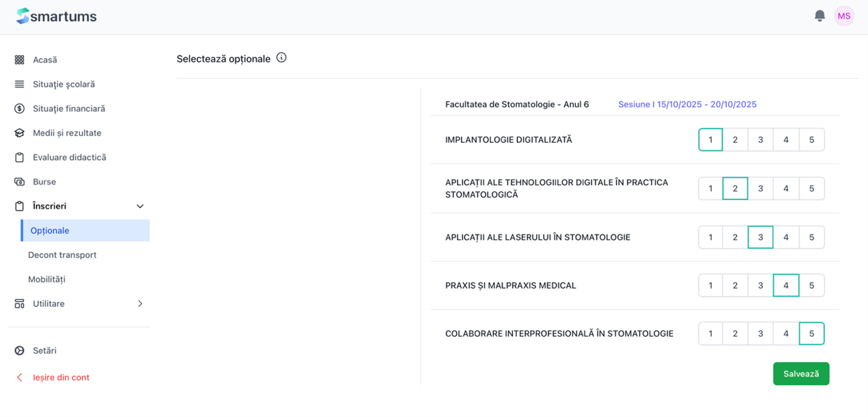Go to Decont transport page

pos(62,255)
